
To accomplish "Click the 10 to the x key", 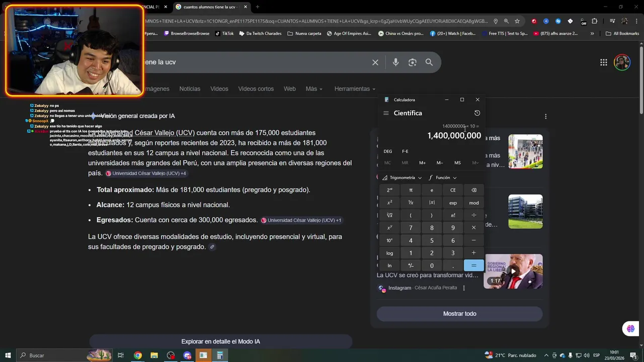I will 389,240.
